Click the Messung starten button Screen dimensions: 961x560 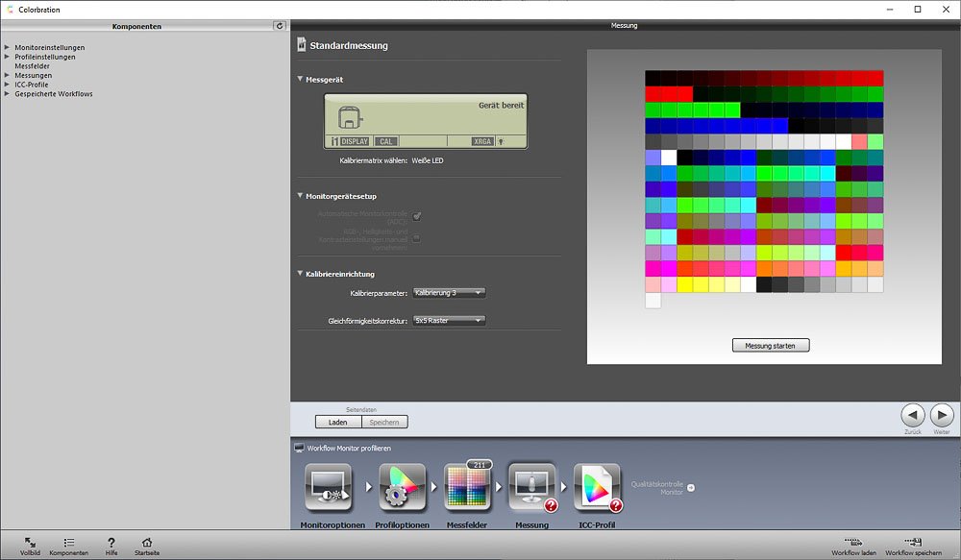[771, 346]
